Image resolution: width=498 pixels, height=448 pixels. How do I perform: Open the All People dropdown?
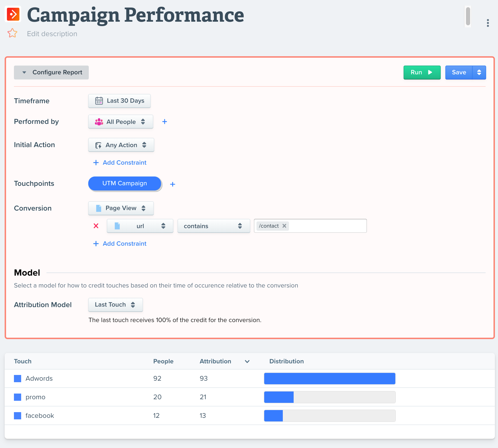point(121,122)
